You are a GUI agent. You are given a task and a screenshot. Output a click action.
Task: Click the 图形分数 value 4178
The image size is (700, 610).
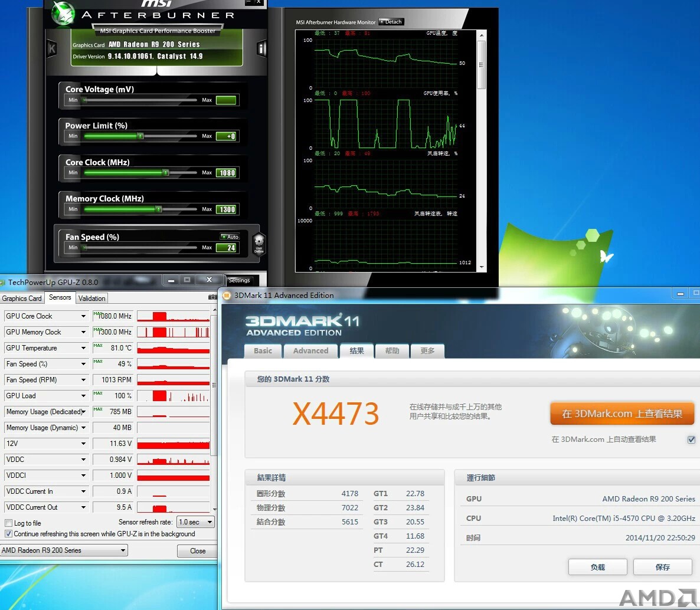(x=349, y=494)
